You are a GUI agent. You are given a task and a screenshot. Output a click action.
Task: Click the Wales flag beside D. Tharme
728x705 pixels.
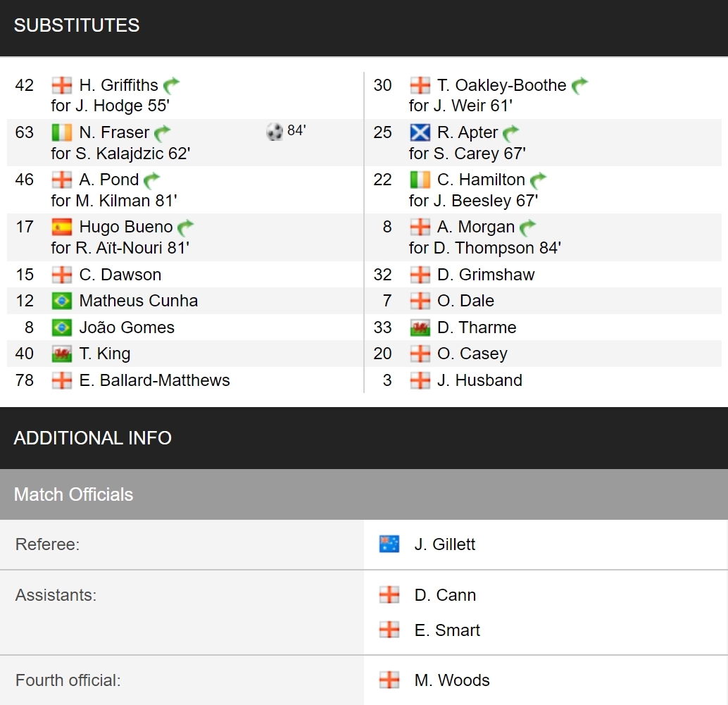[420, 328]
